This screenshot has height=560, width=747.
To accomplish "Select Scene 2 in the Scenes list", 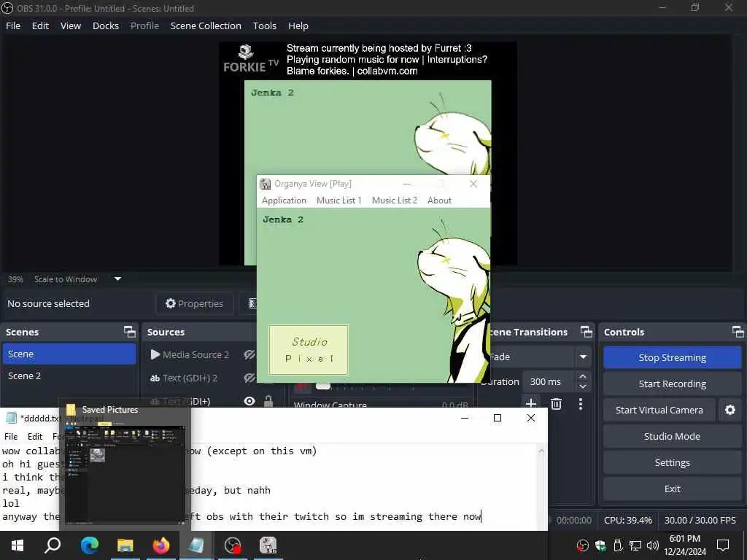I will [x=69, y=376].
